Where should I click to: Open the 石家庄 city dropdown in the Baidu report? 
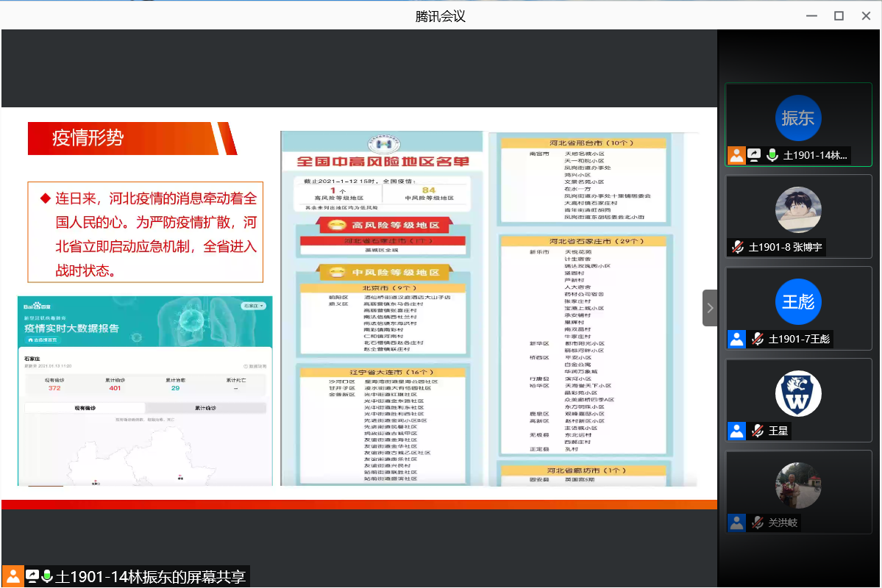(254, 306)
